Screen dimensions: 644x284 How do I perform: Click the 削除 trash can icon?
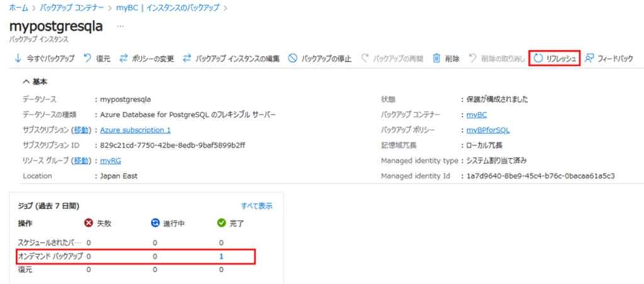(437, 59)
